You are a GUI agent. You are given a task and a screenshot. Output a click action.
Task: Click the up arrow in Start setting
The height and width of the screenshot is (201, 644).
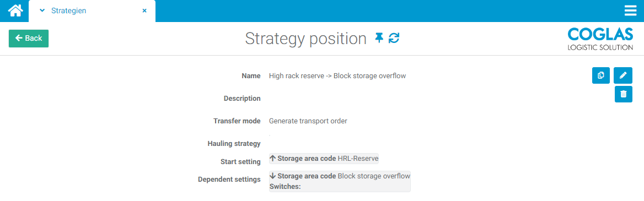tap(273, 159)
